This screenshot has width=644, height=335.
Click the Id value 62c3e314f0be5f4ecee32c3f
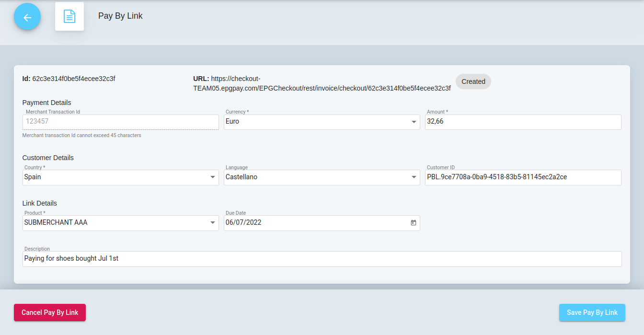pos(73,79)
